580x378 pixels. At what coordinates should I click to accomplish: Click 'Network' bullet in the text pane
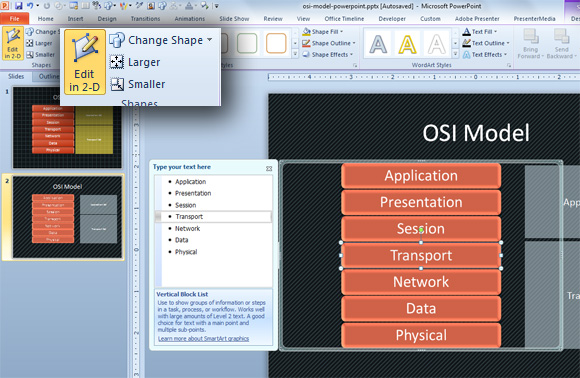187,229
